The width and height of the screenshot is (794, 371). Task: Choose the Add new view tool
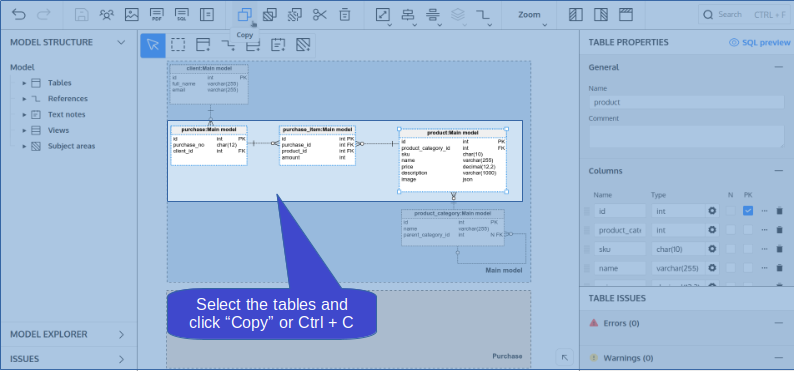click(x=253, y=45)
